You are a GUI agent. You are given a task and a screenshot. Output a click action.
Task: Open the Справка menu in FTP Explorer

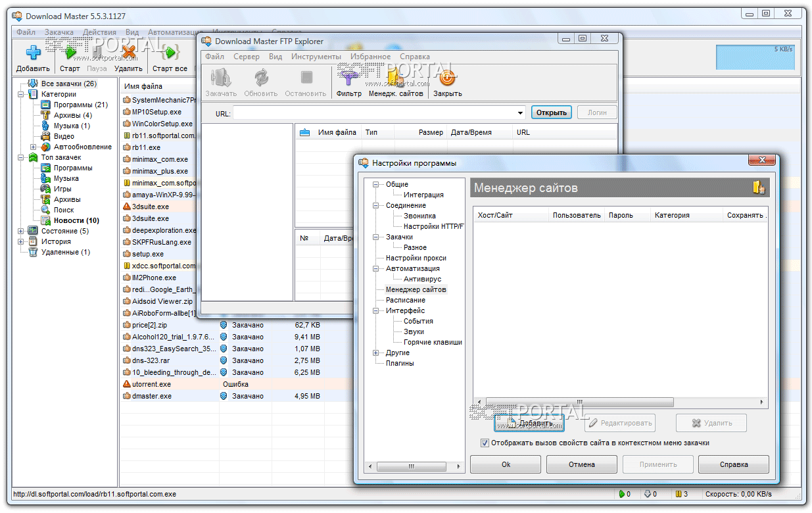point(415,57)
